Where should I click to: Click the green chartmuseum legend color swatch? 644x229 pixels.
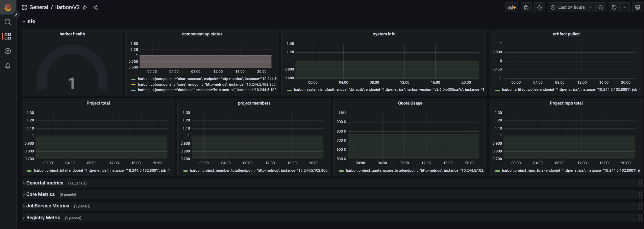point(133,79)
